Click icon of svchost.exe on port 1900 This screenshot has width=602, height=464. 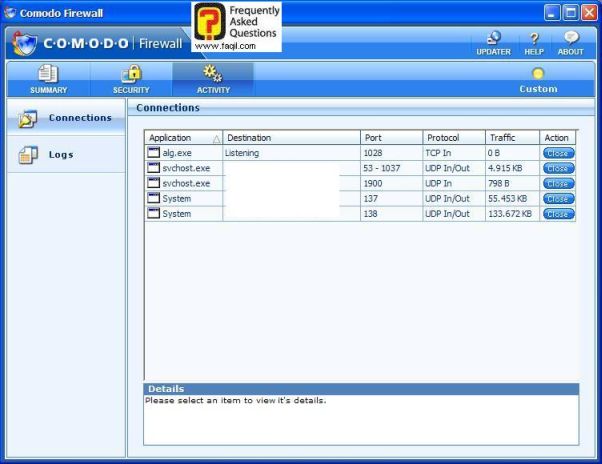pos(154,183)
